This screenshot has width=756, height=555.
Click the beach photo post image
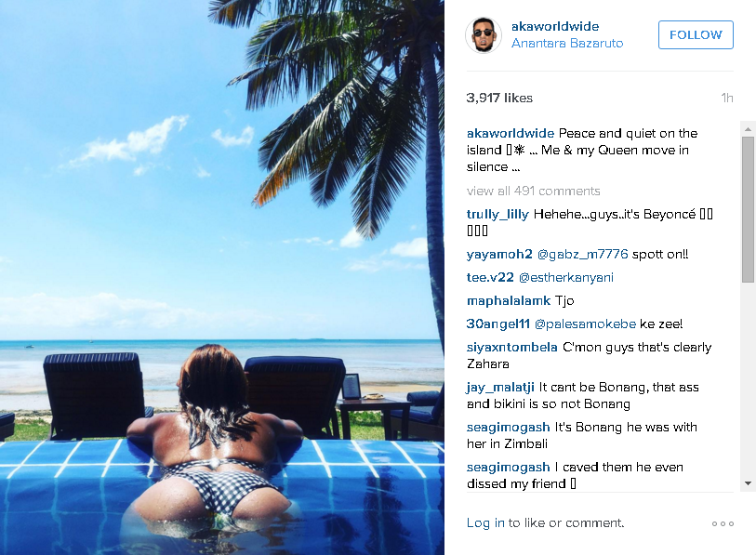(222, 277)
